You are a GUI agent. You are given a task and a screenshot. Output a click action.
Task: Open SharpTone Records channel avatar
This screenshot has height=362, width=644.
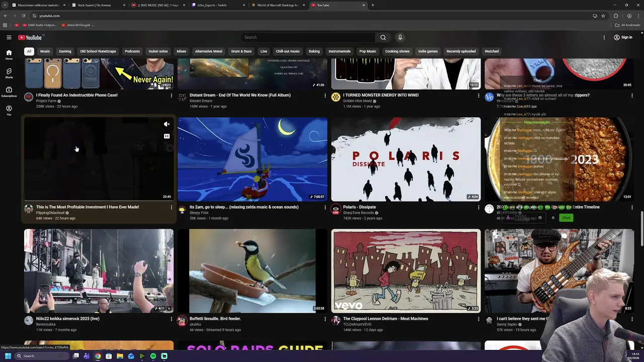point(336,209)
